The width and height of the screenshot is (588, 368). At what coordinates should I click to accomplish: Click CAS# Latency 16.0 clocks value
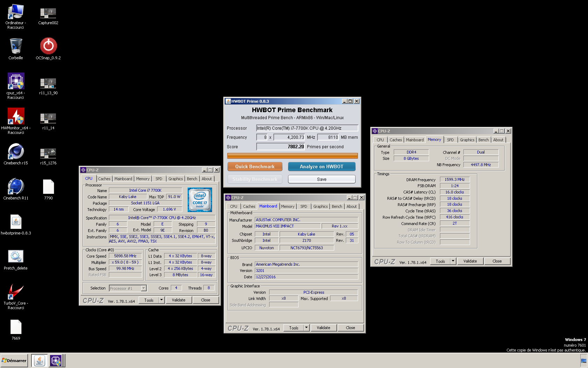[455, 192]
